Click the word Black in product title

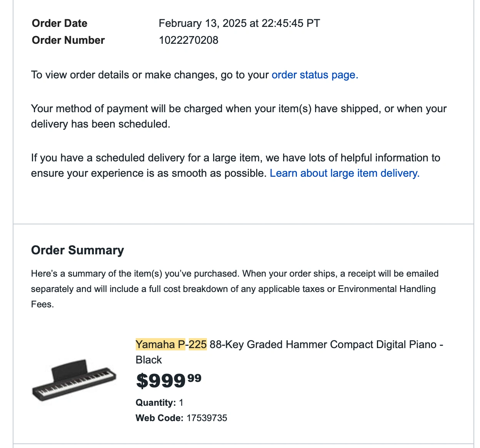tap(148, 360)
